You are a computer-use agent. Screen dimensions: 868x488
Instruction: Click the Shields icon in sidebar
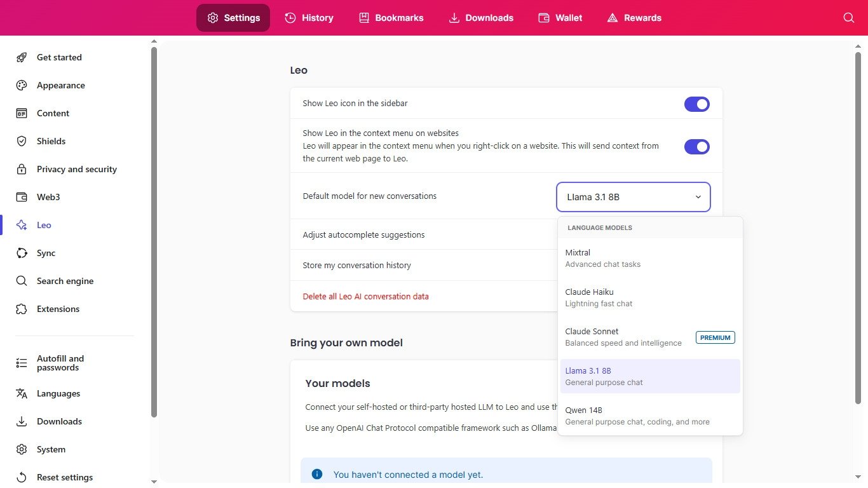point(22,141)
